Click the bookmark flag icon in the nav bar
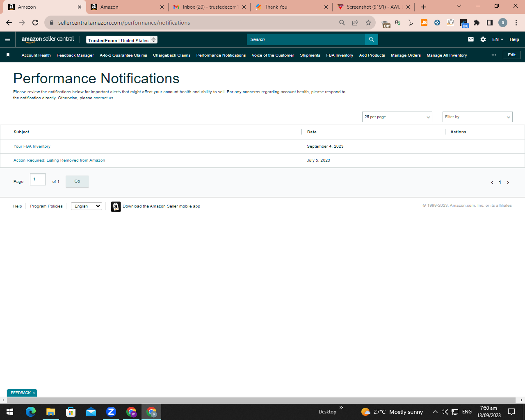The image size is (525, 420). click(8, 55)
